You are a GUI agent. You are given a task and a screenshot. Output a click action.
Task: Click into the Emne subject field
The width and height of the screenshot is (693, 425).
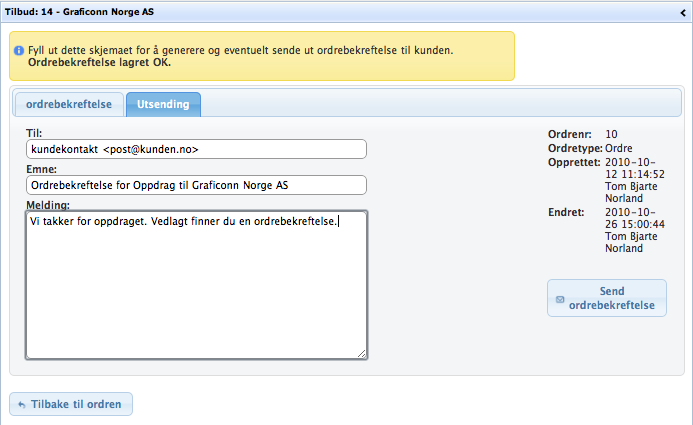click(x=196, y=185)
